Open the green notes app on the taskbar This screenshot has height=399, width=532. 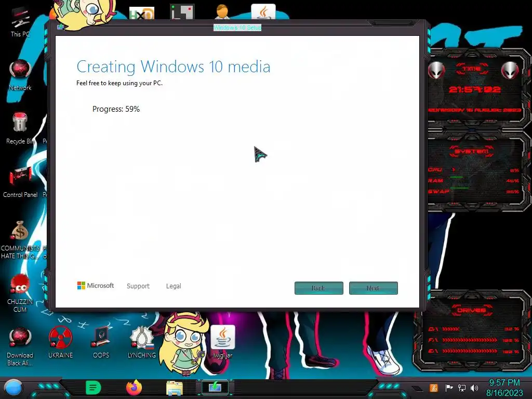(94, 388)
